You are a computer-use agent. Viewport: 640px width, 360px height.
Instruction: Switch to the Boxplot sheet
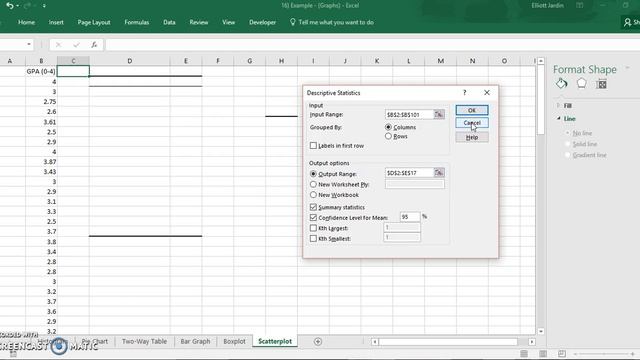(x=234, y=341)
